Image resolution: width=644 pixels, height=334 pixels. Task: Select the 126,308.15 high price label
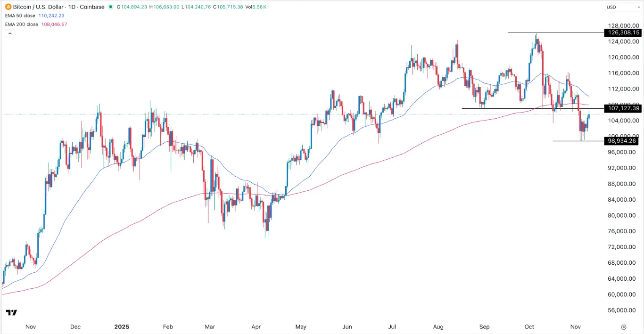622,33
